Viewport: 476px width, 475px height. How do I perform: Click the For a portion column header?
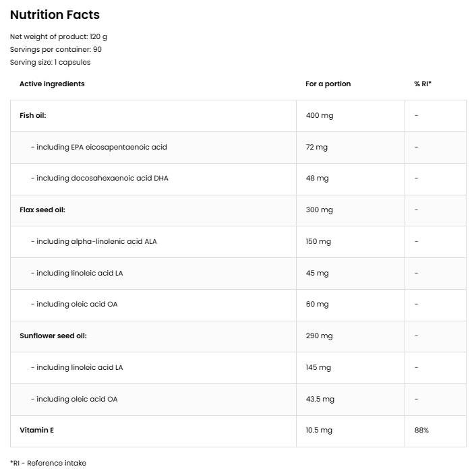[328, 84]
